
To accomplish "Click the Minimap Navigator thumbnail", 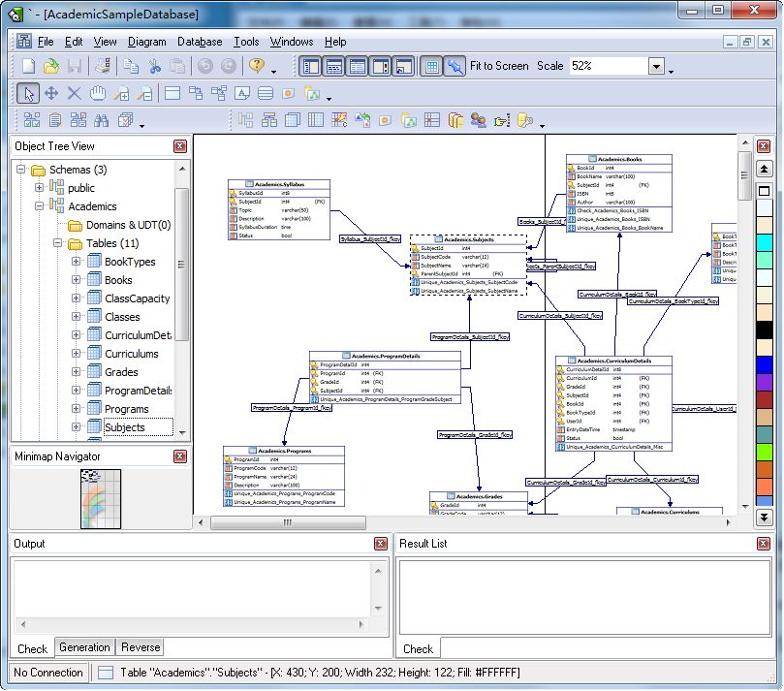I will coord(100,496).
